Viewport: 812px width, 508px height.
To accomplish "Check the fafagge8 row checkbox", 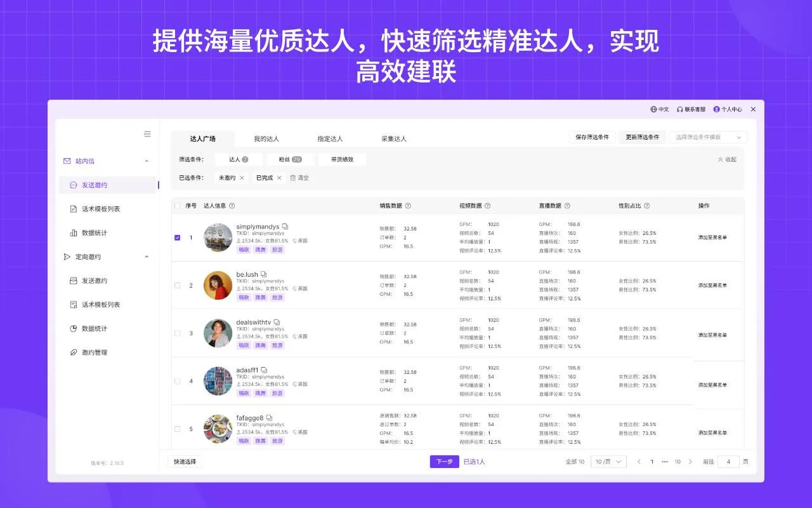I will [178, 429].
